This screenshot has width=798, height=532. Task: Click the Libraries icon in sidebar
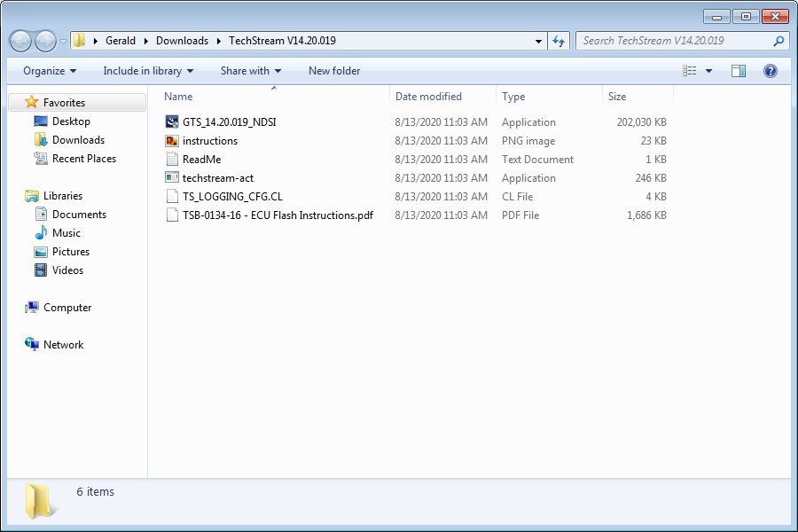point(32,195)
